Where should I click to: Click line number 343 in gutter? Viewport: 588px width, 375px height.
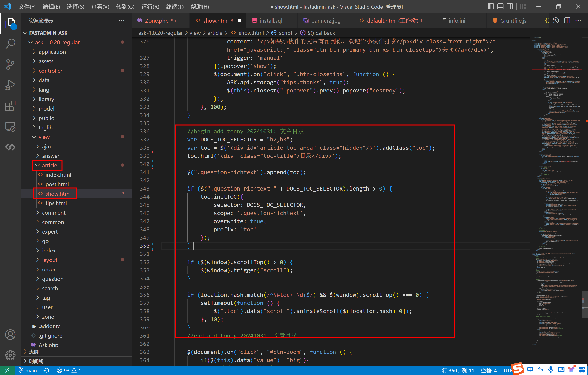144,189
